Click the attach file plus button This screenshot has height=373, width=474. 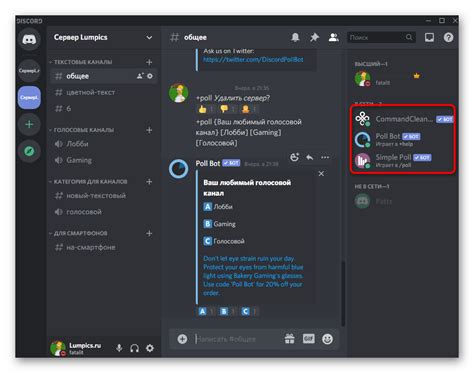coord(182,339)
